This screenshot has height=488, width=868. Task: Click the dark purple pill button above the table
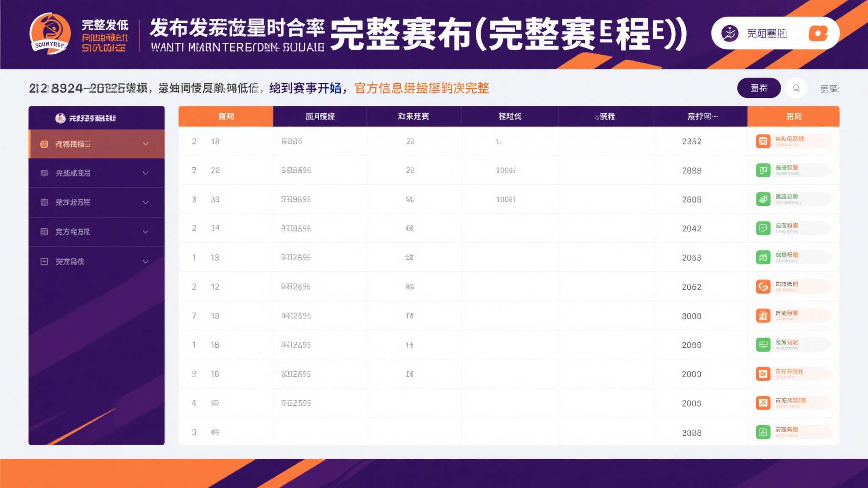point(759,88)
